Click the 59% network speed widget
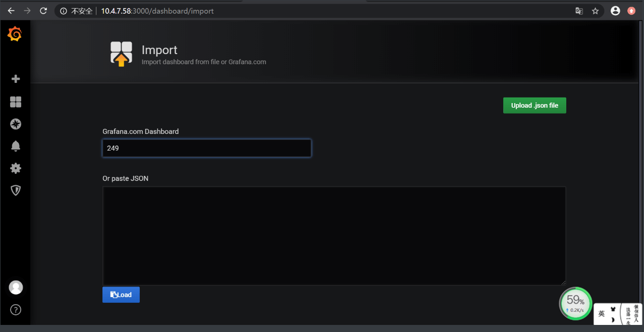 pyautogui.click(x=575, y=304)
